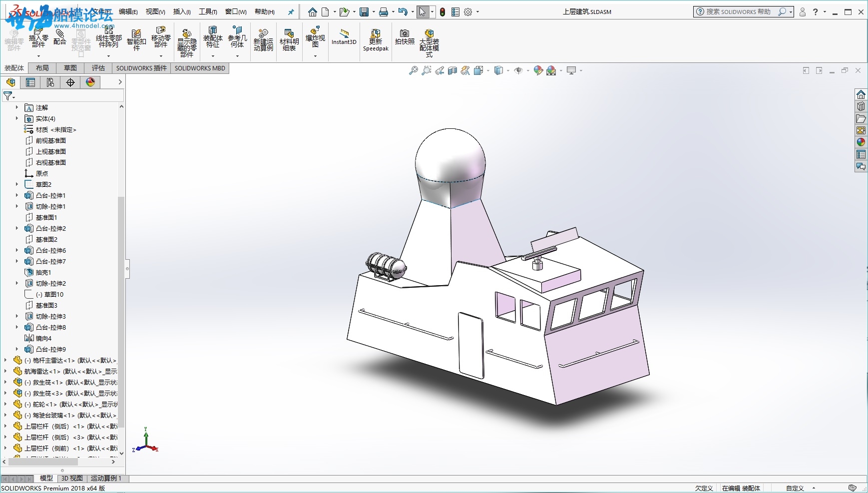Screen dimensions: 868x493
Task: Click the Zoom to Area icon
Action: tap(427, 71)
